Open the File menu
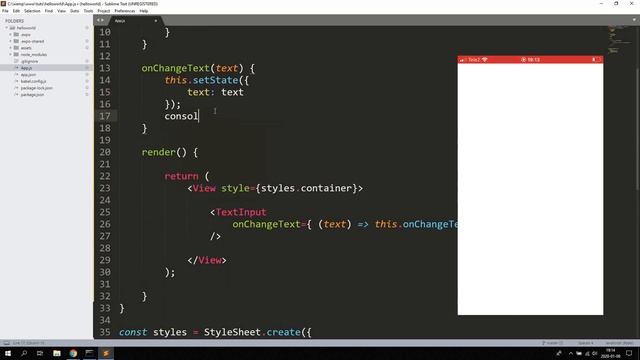The width and height of the screenshot is (640, 360). tap(5, 11)
